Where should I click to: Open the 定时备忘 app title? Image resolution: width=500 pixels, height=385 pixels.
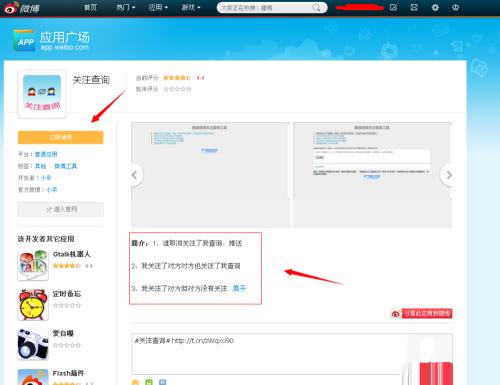click(x=67, y=294)
